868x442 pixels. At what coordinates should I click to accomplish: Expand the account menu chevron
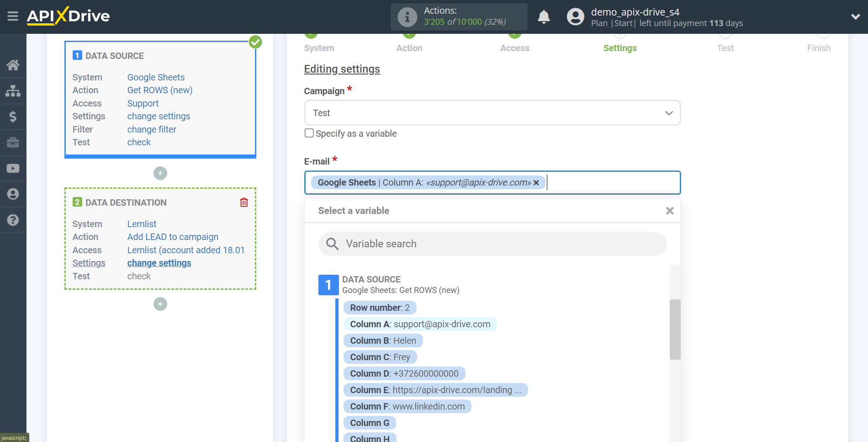[855, 17]
